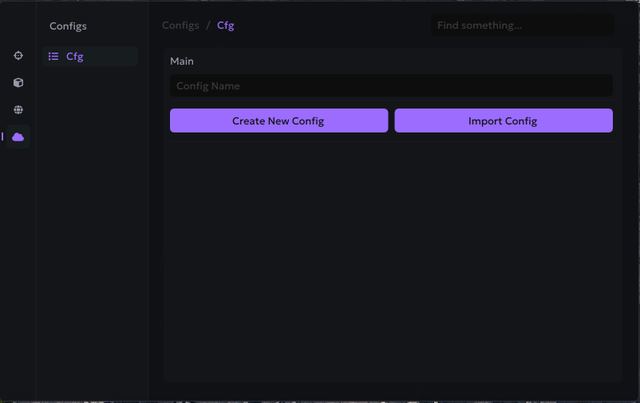Click the Configs sidebar title
640x403 pixels.
pos(68,26)
